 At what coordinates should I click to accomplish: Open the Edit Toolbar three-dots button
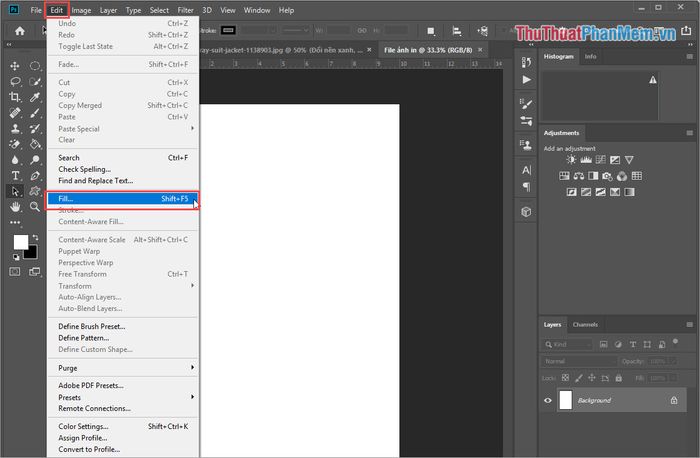15,222
